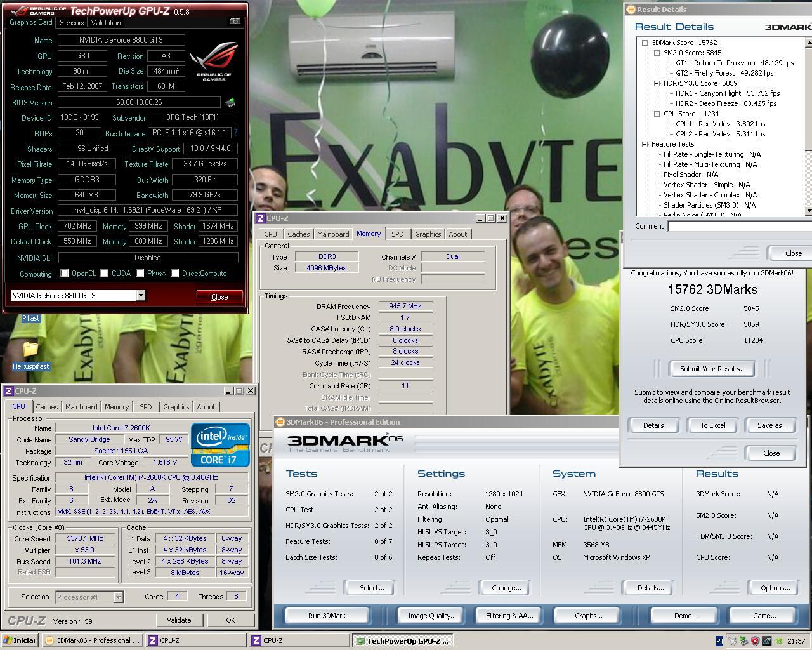Click the Result Details title bar icon
Viewport: 812px width, 650px height.
[631, 10]
